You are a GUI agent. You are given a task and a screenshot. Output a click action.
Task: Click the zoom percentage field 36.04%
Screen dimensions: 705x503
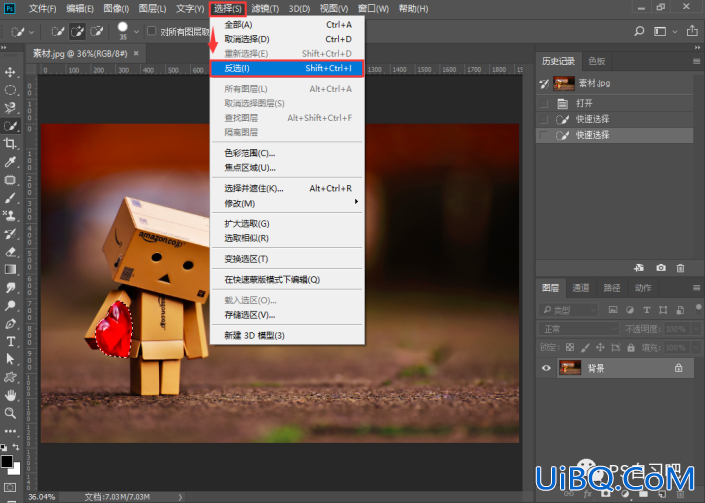42,497
